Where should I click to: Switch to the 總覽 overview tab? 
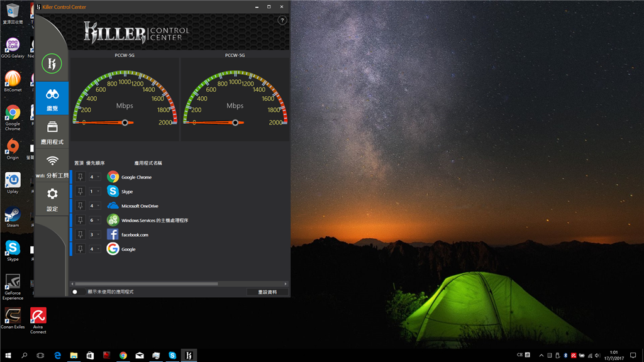click(52, 99)
